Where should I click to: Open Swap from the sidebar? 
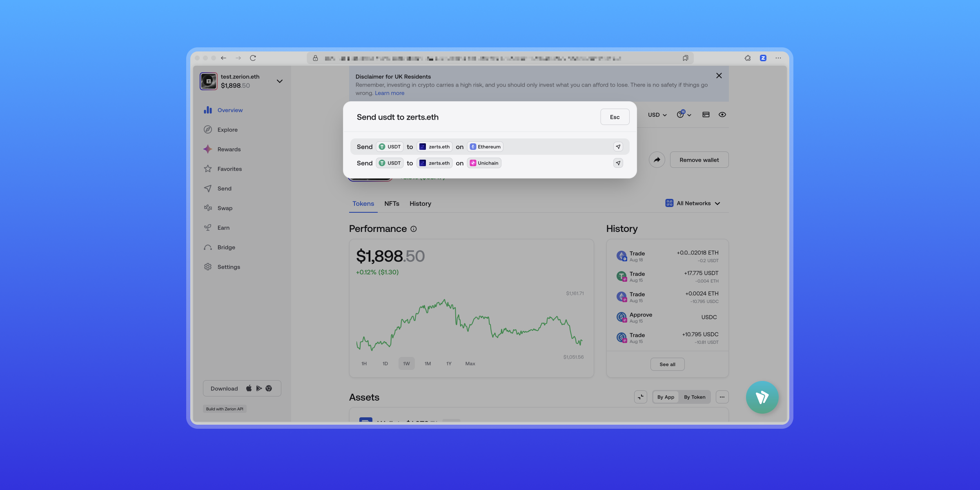(225, 208)
